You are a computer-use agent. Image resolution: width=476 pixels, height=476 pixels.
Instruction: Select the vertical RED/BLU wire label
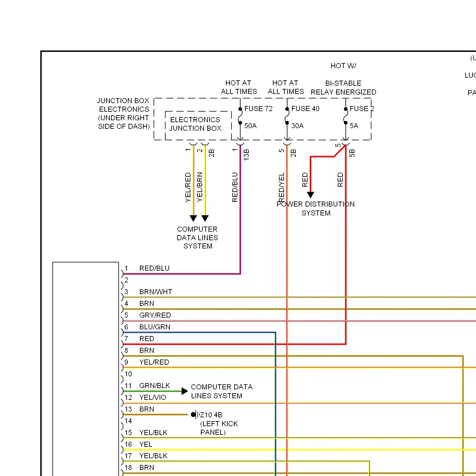point(235,187)
